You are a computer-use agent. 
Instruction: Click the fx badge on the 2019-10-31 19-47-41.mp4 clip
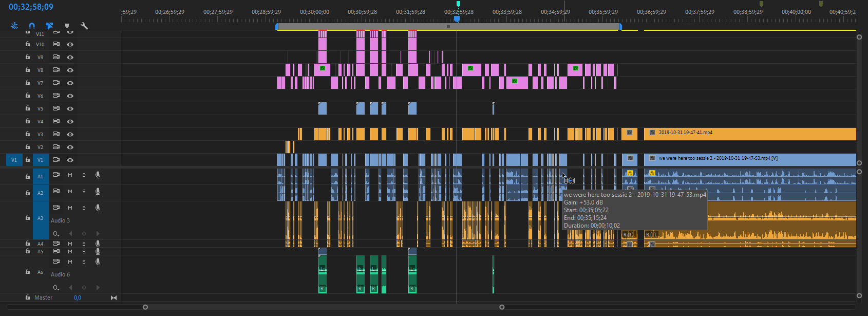652,133
